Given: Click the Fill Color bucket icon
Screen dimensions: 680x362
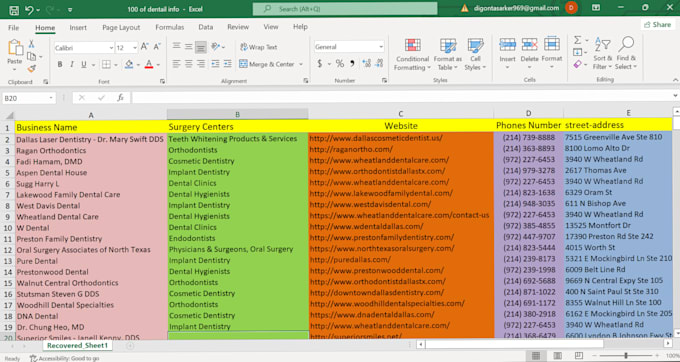Looking at the screenshot, I should coord(129,64).
